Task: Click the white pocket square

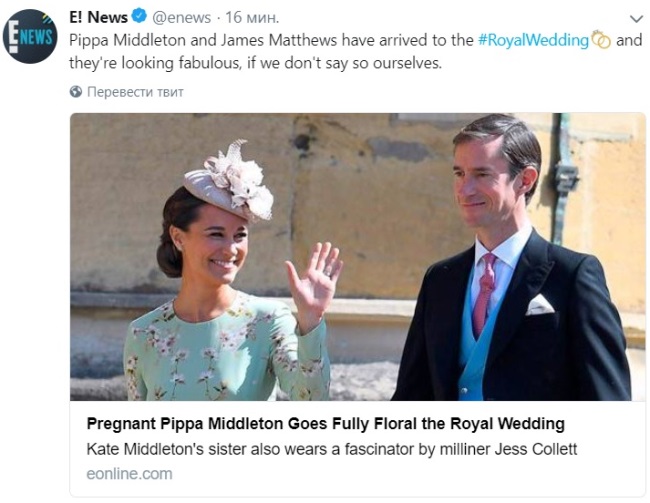Action: pos(539,305)
